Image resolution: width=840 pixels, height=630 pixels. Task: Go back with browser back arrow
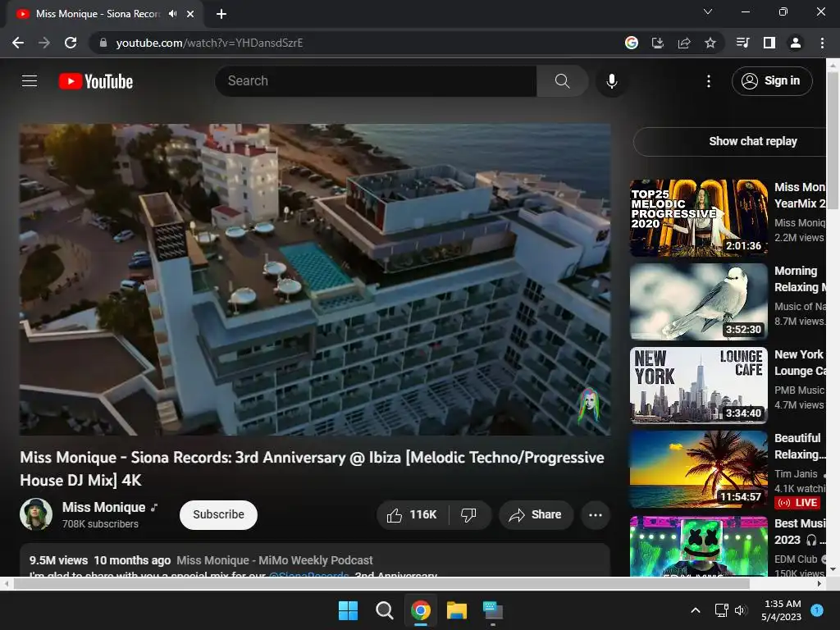(x=18, y=43)
